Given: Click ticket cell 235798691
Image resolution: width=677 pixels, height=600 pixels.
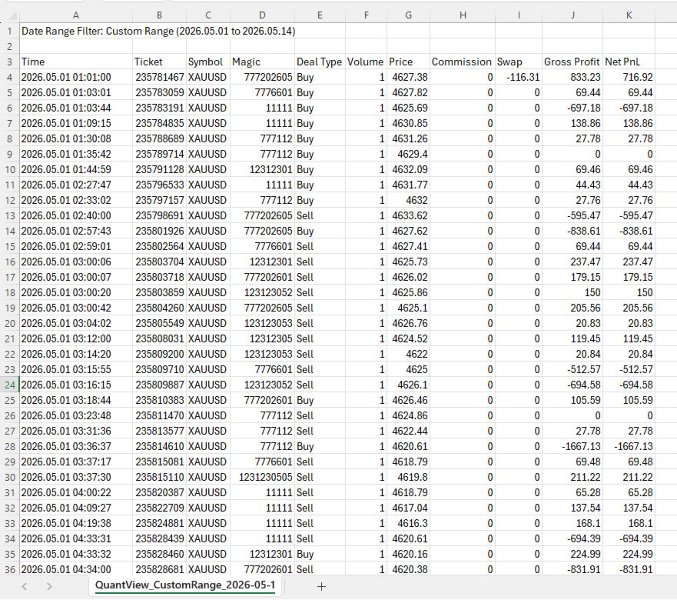Looking at the screenshot, I should point(159,215).
